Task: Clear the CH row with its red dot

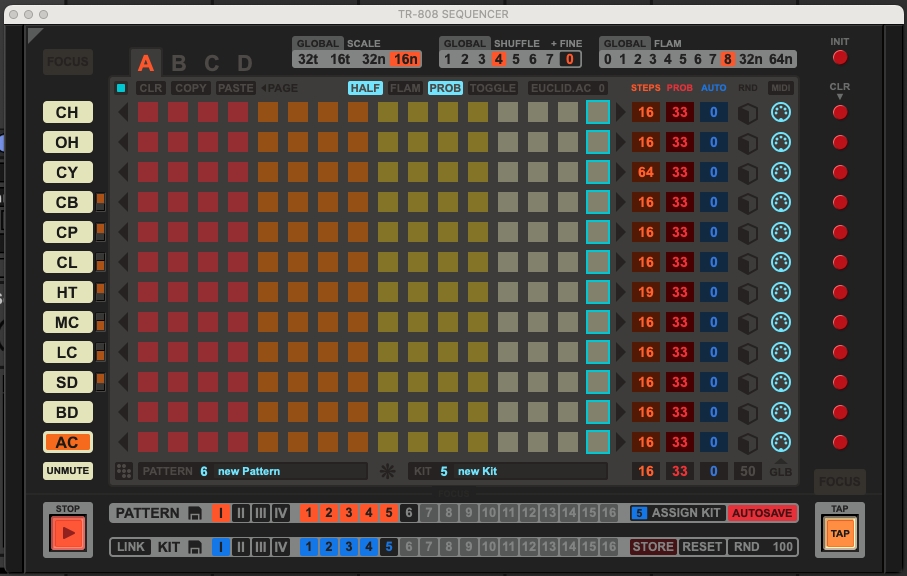Action: [840, 112]
